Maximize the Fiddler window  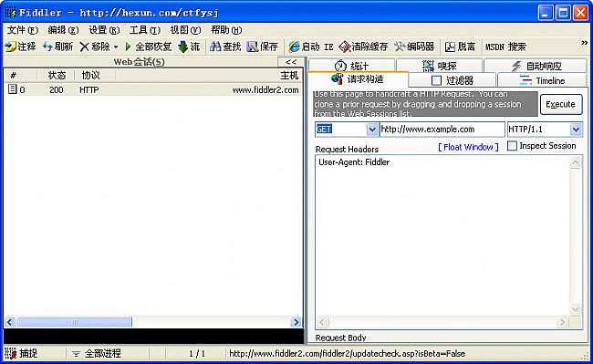(563, 13)
